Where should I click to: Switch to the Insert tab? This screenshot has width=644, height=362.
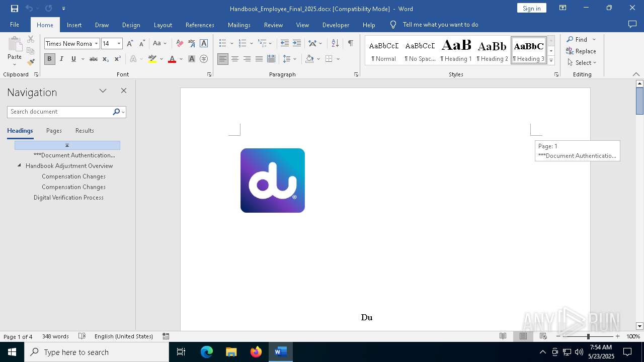point(74,25)
